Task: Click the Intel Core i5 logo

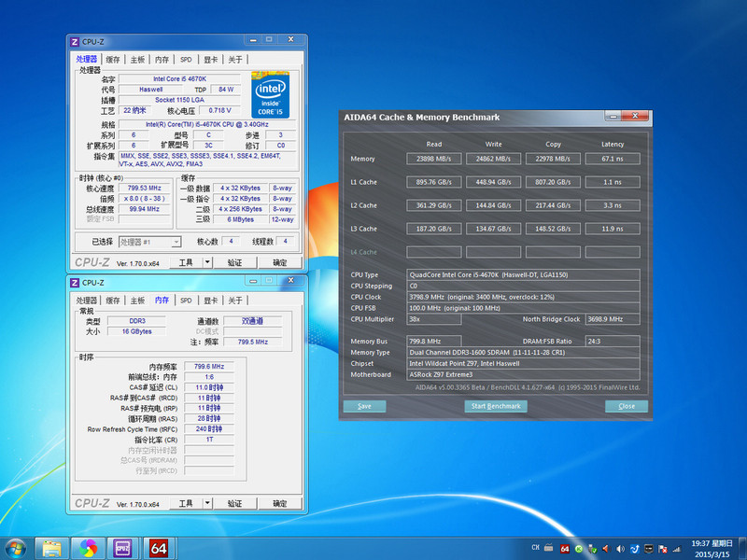Action: 270,95
